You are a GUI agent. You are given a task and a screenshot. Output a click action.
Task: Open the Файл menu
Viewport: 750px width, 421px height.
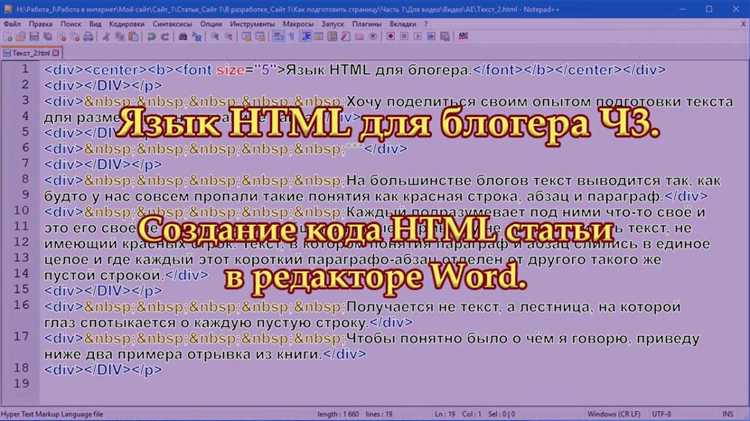click(12, 23)
